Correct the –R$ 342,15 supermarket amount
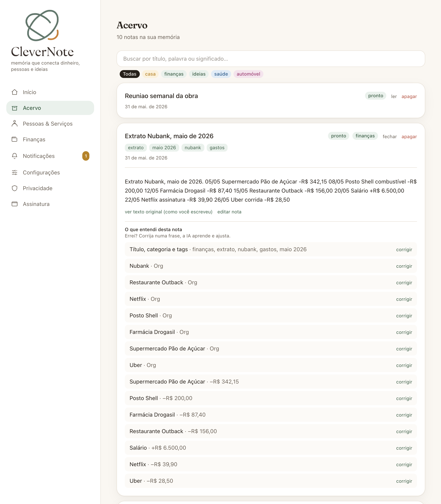Viewport: 441px width, 504px height. click(404, 382)
